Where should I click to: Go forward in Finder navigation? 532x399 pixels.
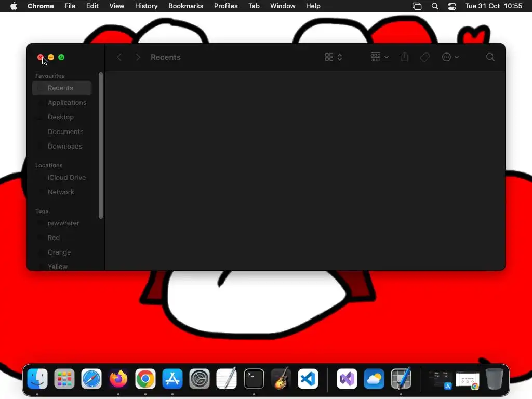click(138, 57)
